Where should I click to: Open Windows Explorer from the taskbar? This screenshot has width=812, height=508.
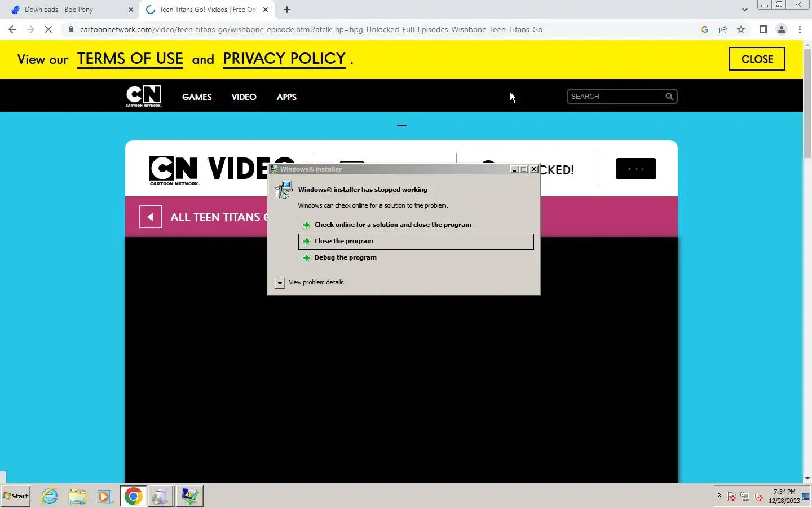coord(77,496)
